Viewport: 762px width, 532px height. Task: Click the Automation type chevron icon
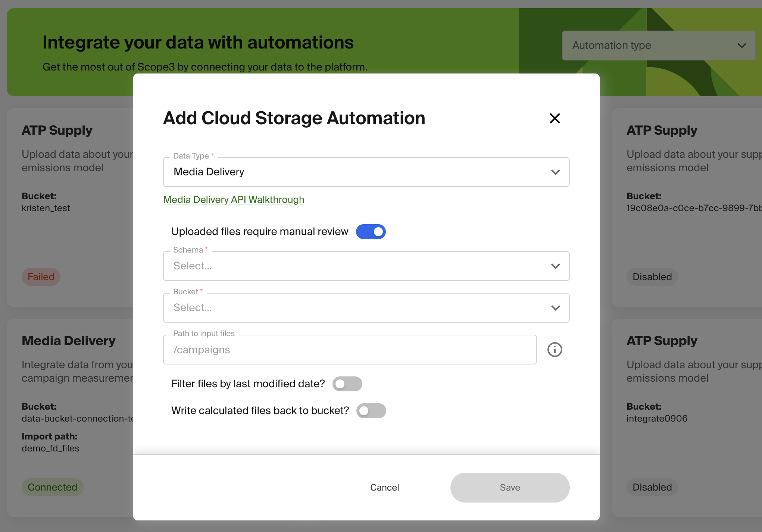click(741, 46)
